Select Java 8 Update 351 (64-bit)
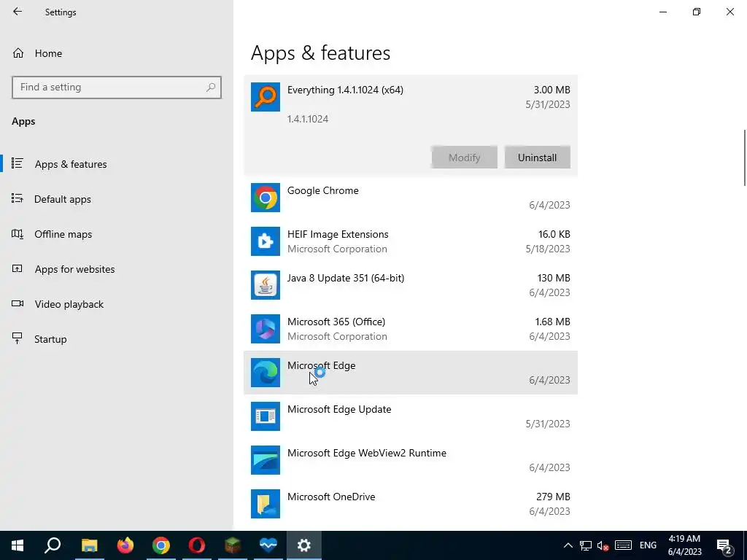This screenshot has height=560, width=747. point(410,285)
